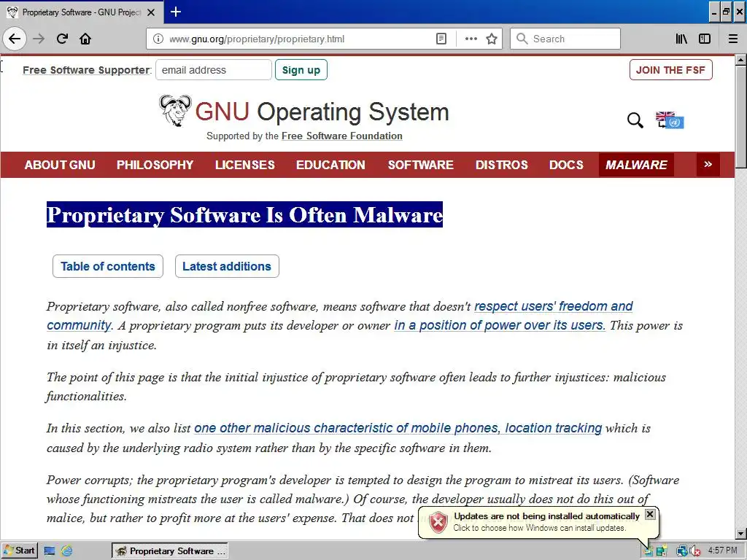This screenshot has height=560, width=747.
Task: Open the EDUCATION menu item
Action: [x=330, y=165]
